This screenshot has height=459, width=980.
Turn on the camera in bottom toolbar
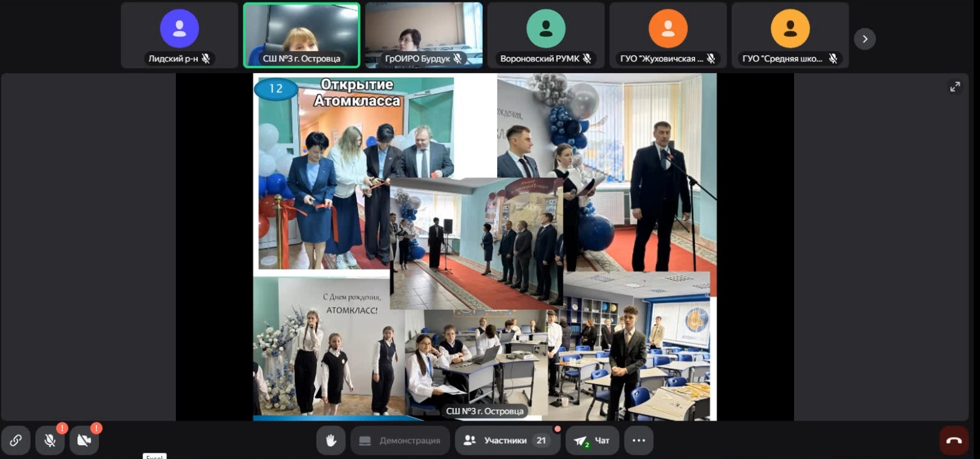84,441
